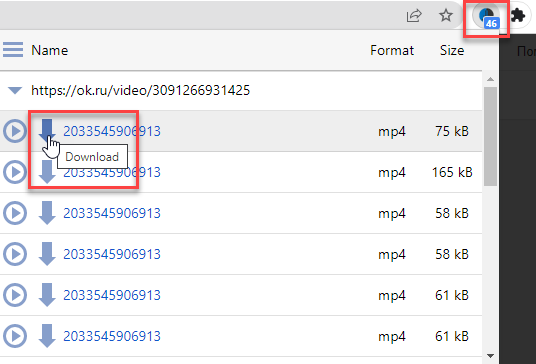The width and height of the screenshot is (536, 364).
Task: Click the Format column header
Action: pyautogui.click(x=392, y=50)
